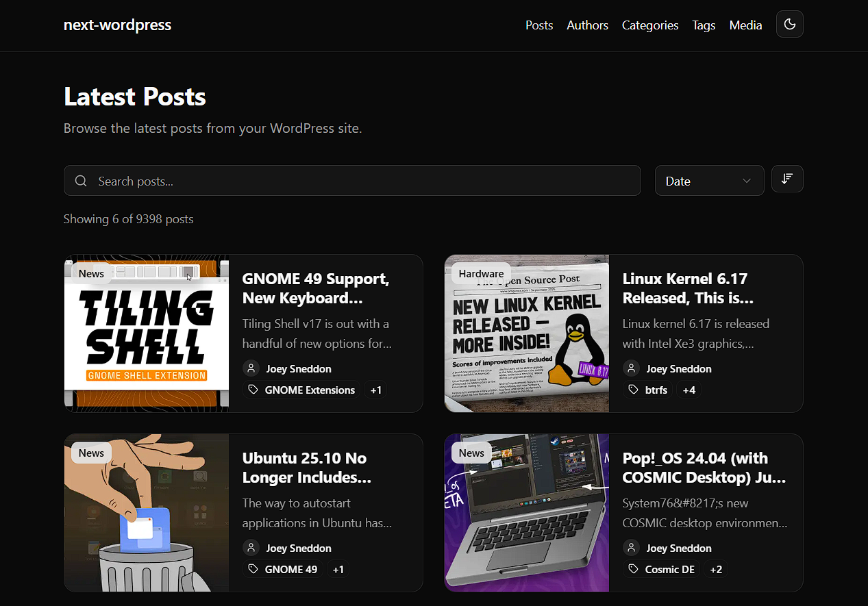Screen dimensions: 868x606
Task: Click the chevron arrow in the Date dropdown
Action: coord(746,181)
